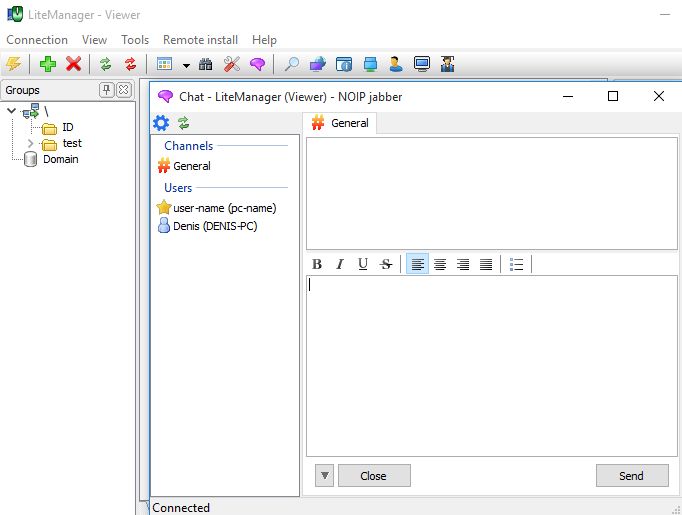Minimize the Chat window

[568, 96]
